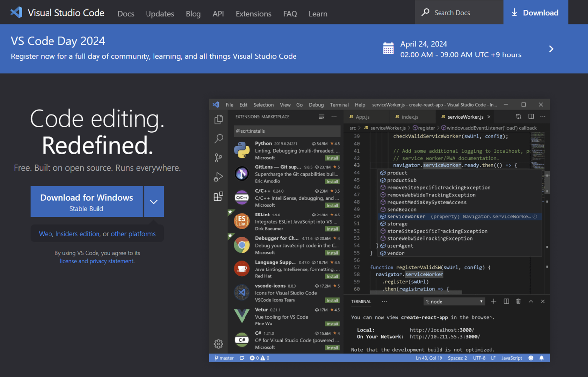
Task: Open the Web link below download button
Action: pos(46,234)
